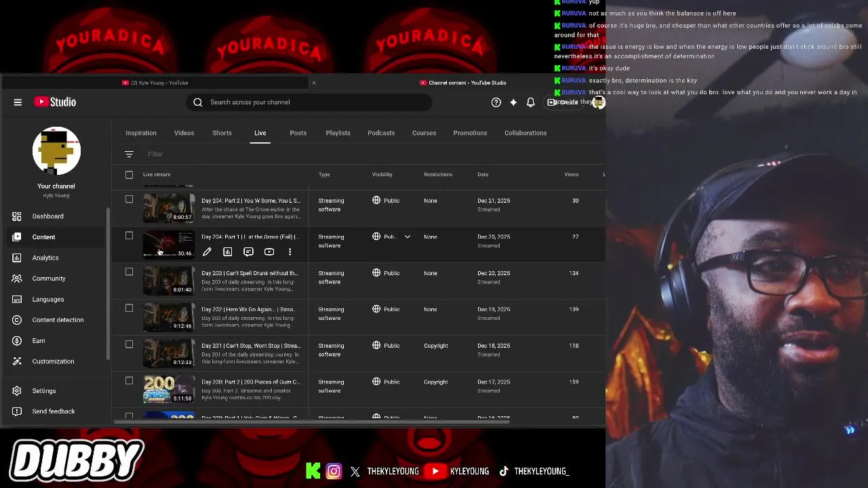
Task: Open Day 202 Here We Go Again title
Action: [248, 309]
